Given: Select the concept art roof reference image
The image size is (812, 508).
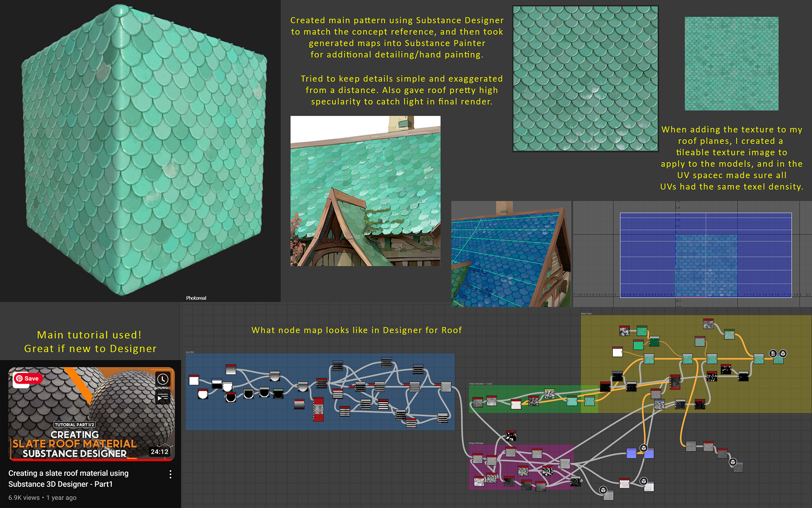Looking at the screenshot, I should pos(365,191).
